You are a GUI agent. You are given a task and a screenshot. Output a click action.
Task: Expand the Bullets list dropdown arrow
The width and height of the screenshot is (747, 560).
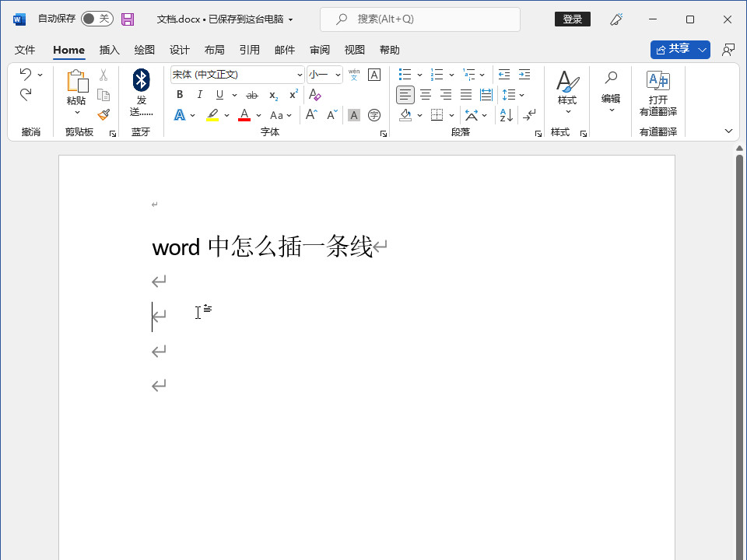[x=419, y=75]
